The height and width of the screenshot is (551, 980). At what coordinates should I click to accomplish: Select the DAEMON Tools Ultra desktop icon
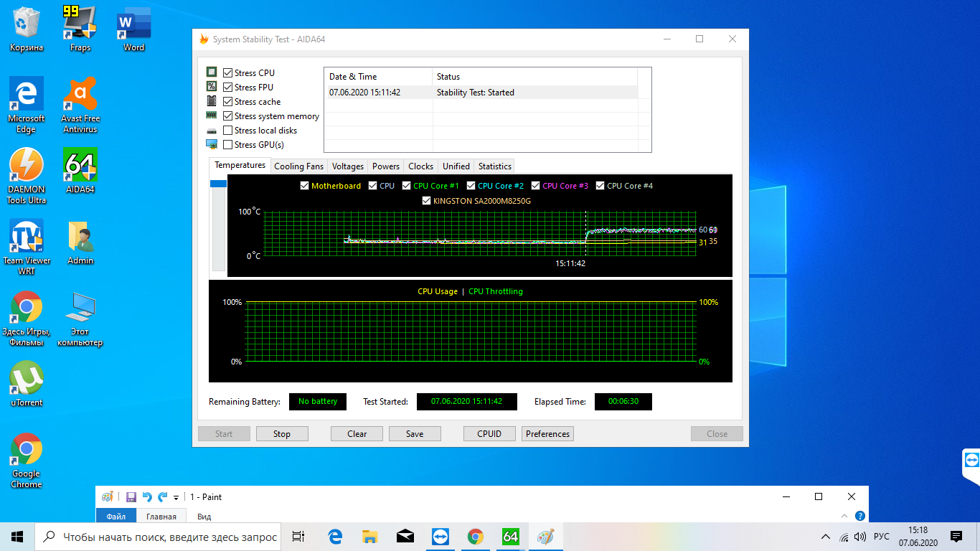(27, 176)
